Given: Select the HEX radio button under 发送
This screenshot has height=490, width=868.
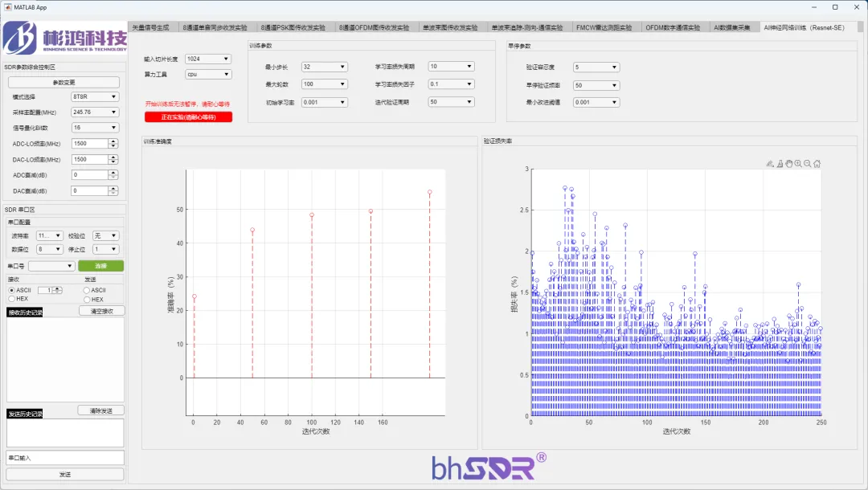Looking at the screenshot, I should (86, 299).
